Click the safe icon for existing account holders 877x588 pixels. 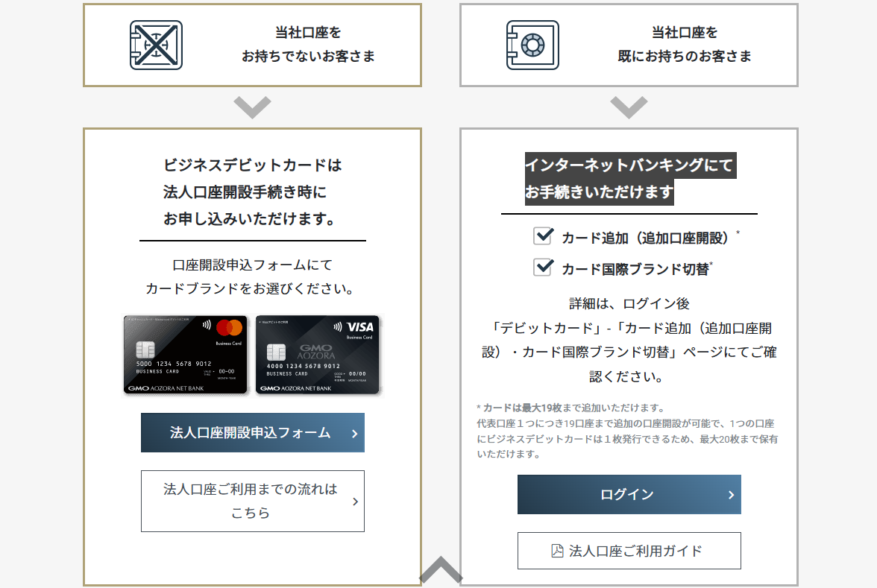click(x=532, y=45)
